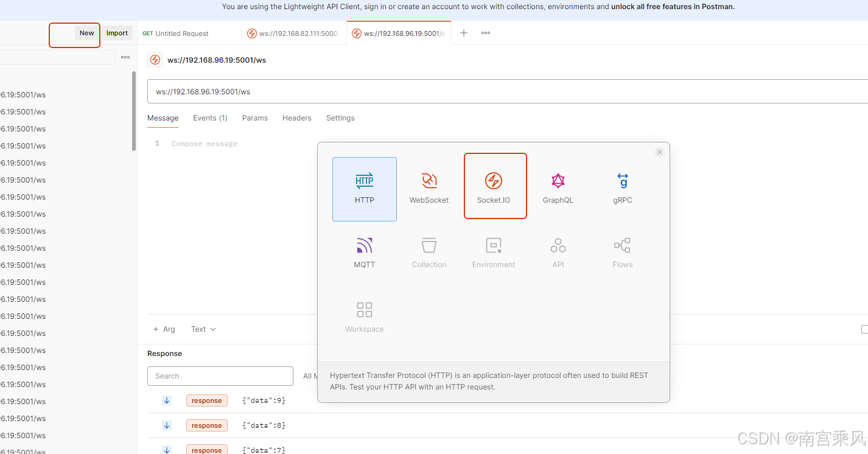Click the API tile
Image resolution: width=868 pixels, height=454 pixels.
point(558,254)
